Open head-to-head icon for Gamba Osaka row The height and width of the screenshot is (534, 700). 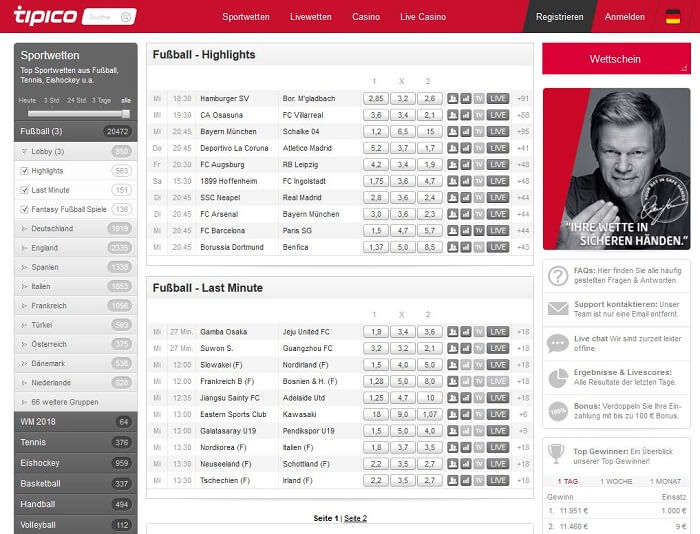452,332
